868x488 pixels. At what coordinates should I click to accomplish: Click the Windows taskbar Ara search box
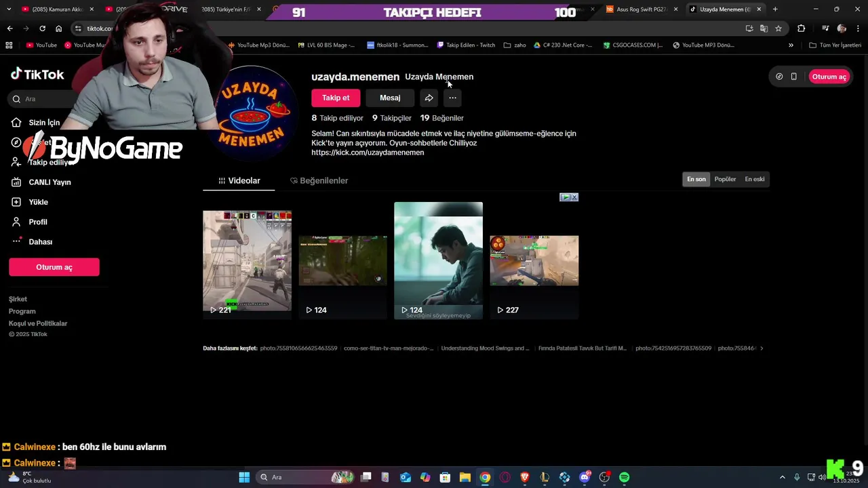(307, 477)
